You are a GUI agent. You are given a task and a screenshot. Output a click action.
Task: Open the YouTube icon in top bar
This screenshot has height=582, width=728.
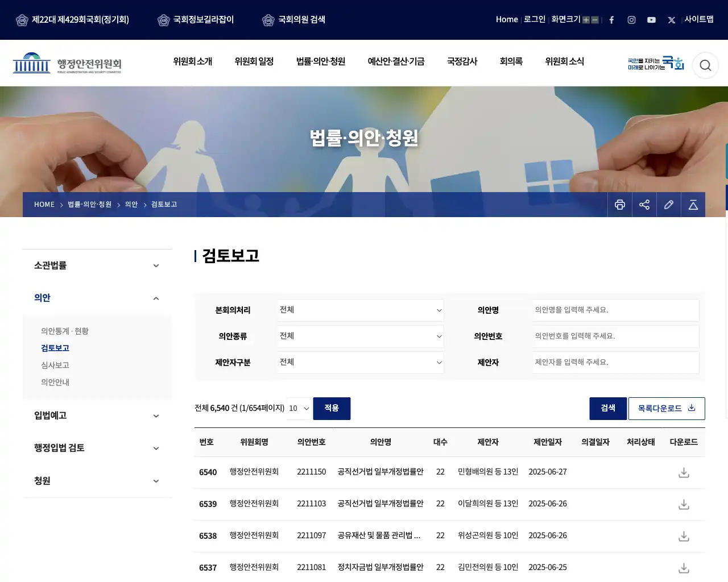pyautogui.click(x=651, y=20)
